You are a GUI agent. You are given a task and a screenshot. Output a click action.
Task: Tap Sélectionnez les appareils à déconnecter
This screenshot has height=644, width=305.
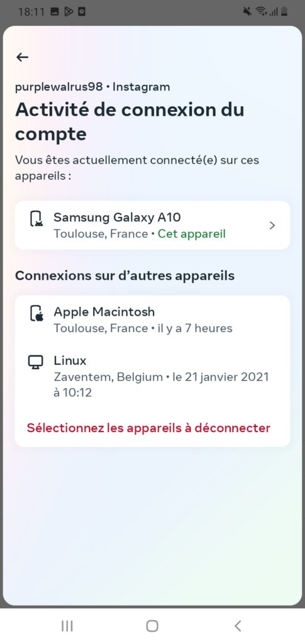(x=148, y=428)
